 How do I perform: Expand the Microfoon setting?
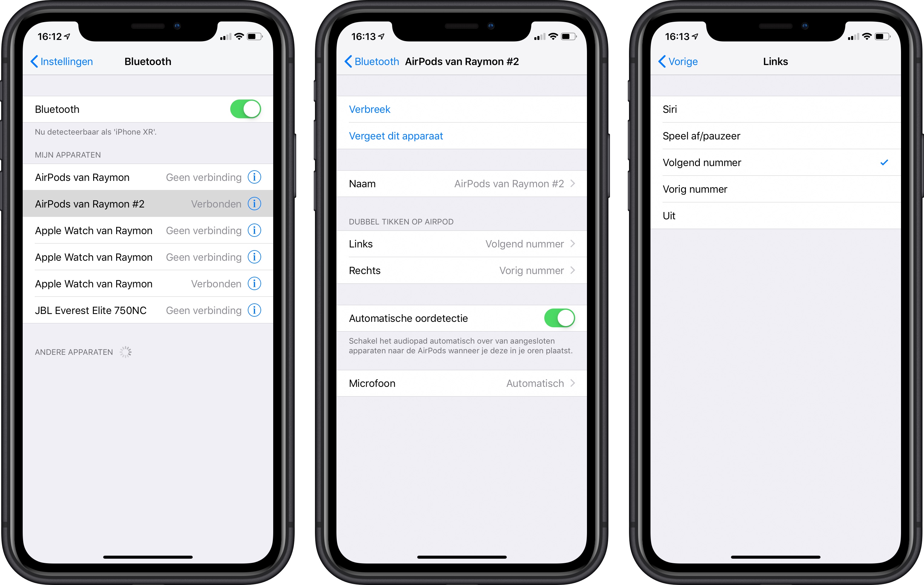[x=462, y=384]
